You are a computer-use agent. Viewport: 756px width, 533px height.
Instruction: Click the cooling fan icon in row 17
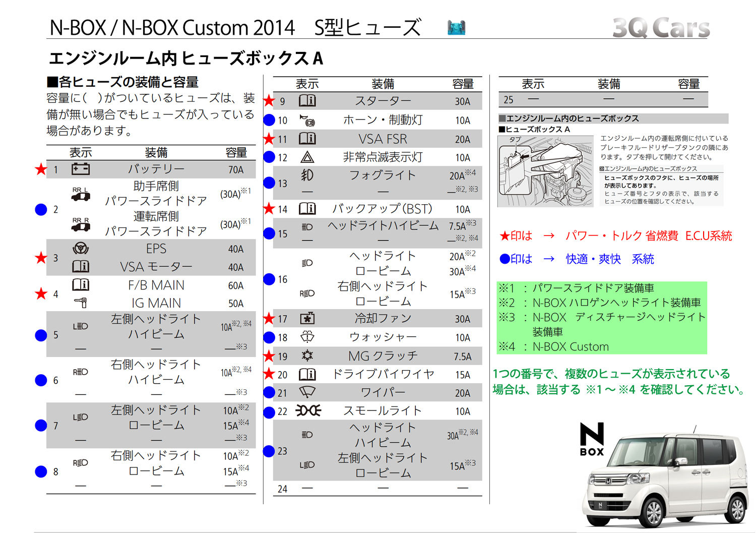307,318
